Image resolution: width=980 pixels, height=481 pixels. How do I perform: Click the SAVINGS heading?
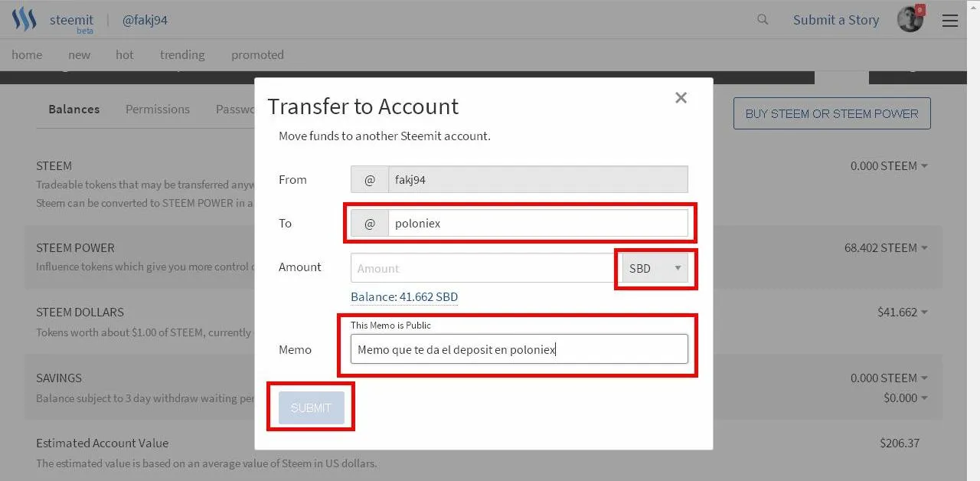59,378
